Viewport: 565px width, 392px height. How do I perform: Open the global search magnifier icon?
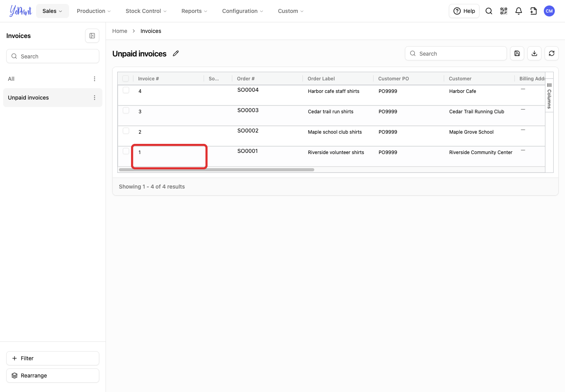pos(489,11)
